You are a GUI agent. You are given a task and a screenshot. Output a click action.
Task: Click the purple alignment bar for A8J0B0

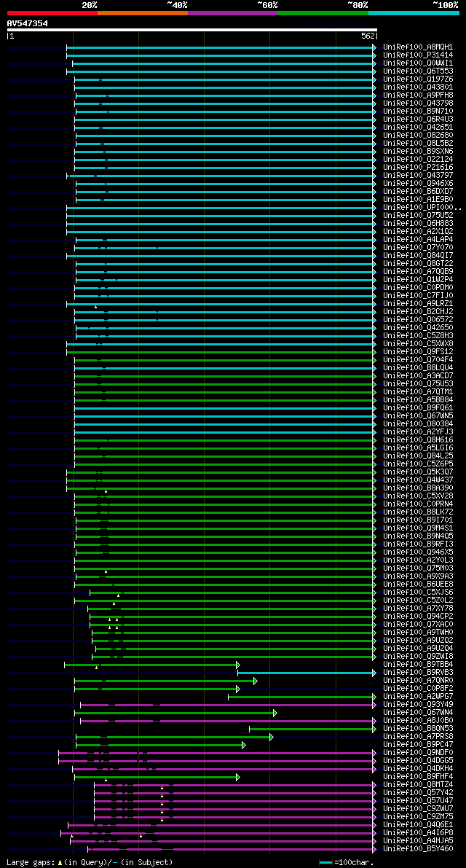[x=229, y=722]
